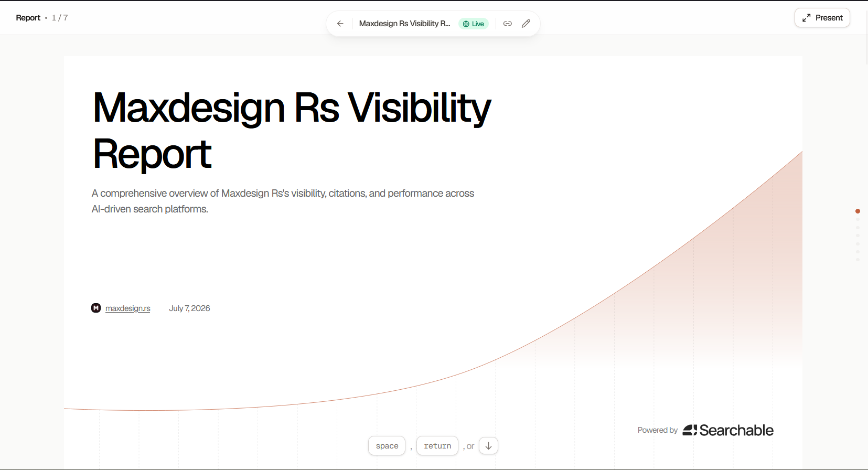Click the comprehensive overview description text
868x470 pixels.
point(283,201)
